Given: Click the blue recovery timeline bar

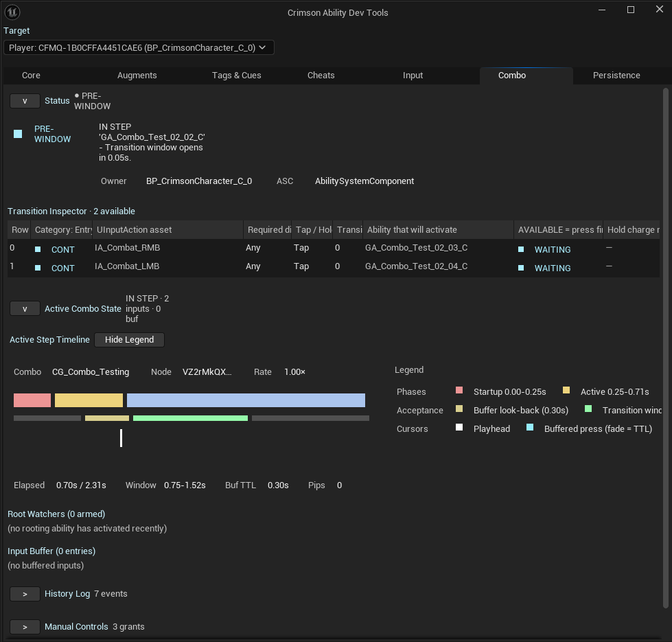Looking at the screenshot, I should 246,400.
